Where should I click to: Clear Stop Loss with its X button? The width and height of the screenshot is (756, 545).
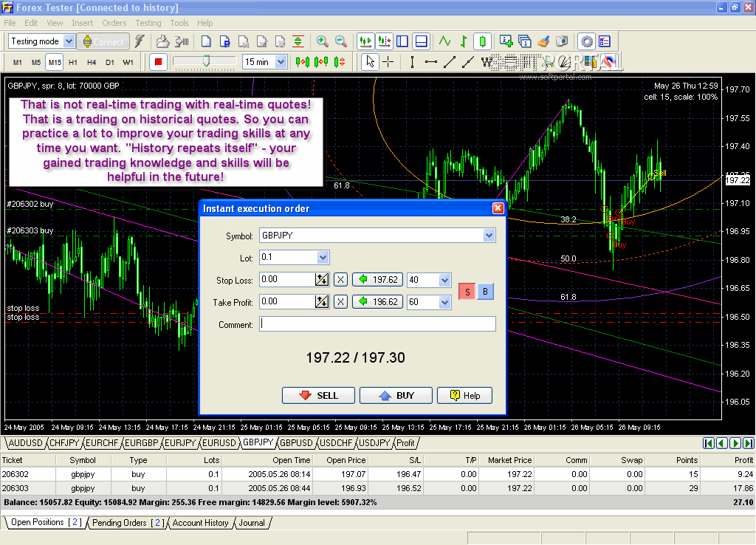click(x=341, y=279)
